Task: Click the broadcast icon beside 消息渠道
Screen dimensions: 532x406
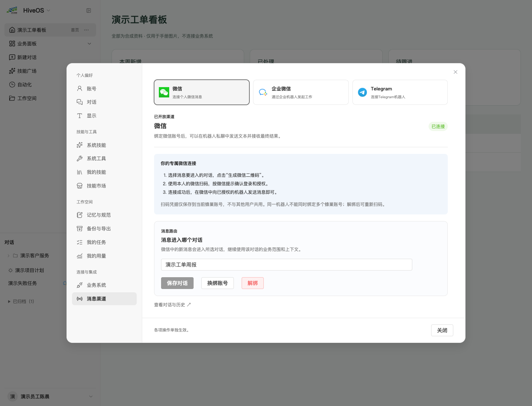Action: 79,299
